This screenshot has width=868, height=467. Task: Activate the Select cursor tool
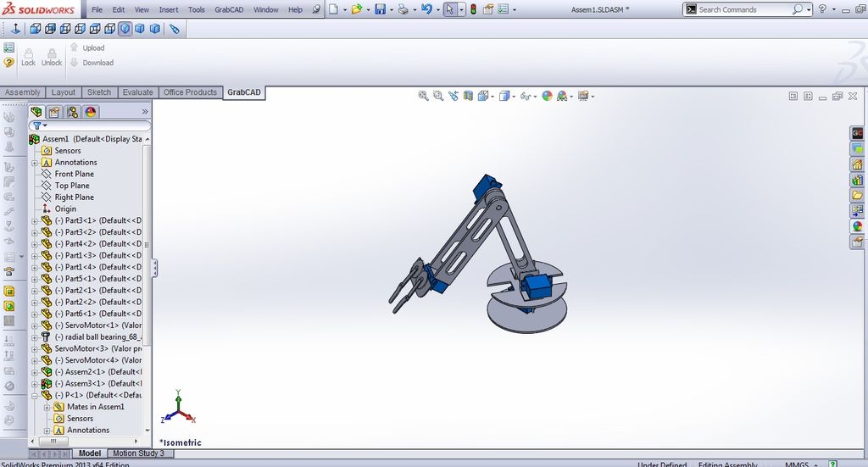(450, 9)
